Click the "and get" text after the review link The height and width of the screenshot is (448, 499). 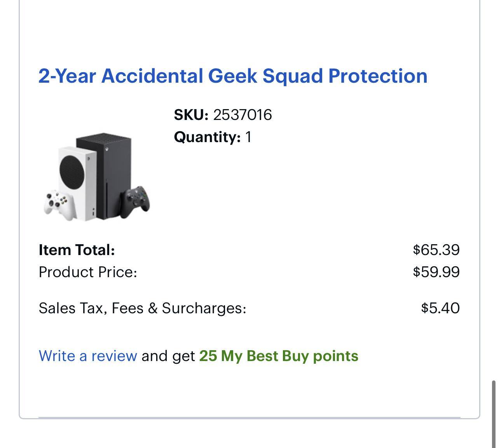168,356
